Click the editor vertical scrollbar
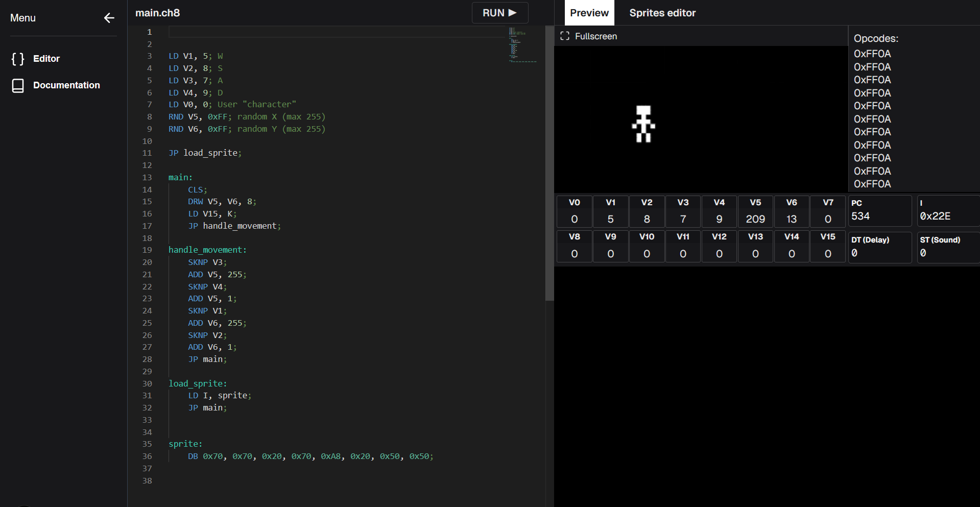980x507 pixels. pyautogui.click(x=549, y=163)
